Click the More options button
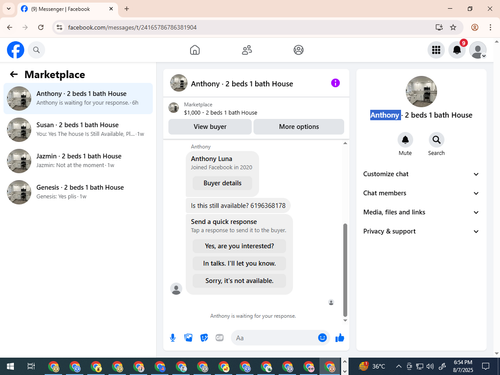The height and width of the screenshot is (375, 500). pos(299,127)
